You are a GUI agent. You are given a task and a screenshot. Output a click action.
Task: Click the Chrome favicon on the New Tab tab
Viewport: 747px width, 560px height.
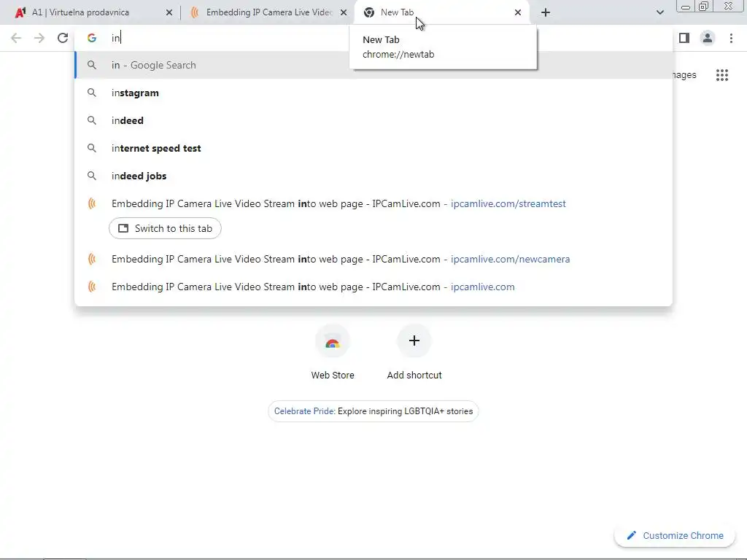(368, 12)
